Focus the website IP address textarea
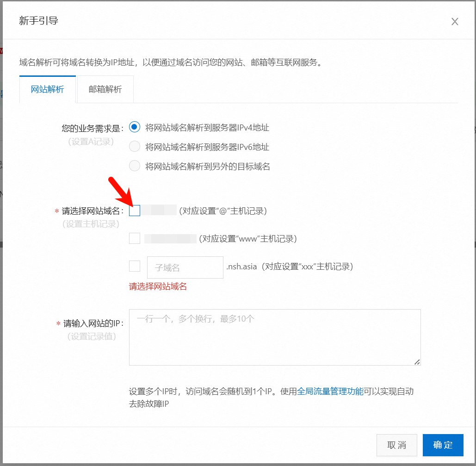 pos(274,337)
